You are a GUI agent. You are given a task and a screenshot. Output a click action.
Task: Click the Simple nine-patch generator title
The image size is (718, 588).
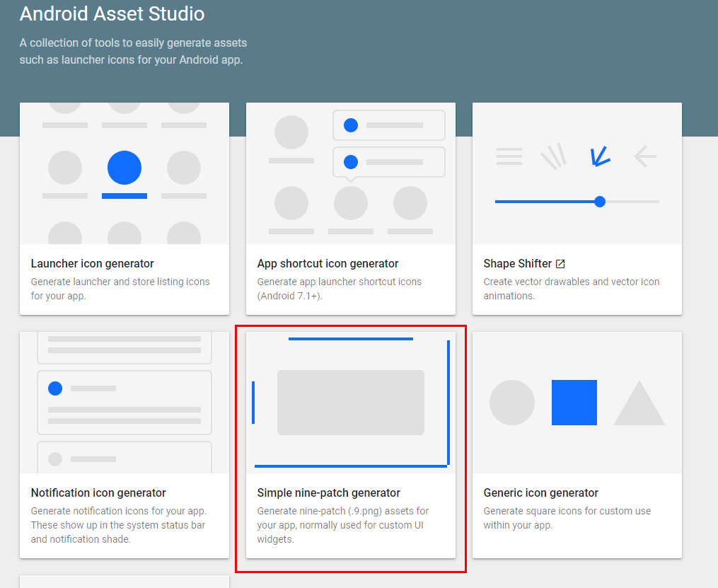pos(328,492)
